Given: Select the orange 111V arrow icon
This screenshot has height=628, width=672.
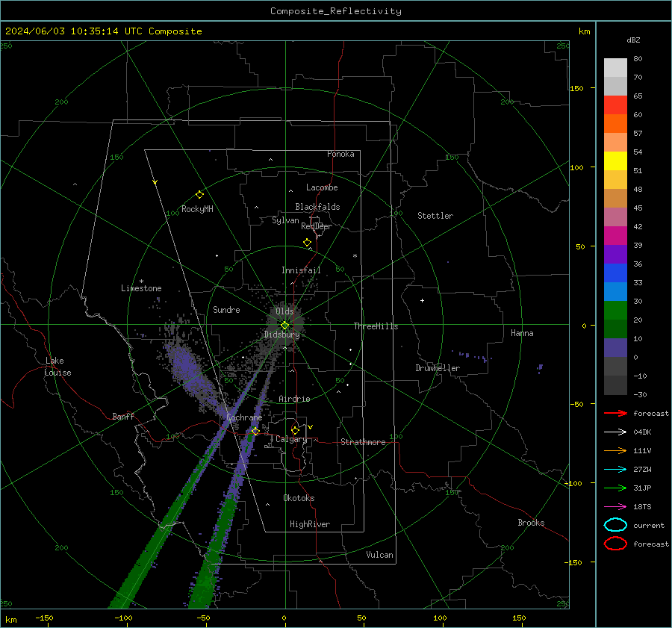Looking at the screenshot, I should (x=615, y=450).
